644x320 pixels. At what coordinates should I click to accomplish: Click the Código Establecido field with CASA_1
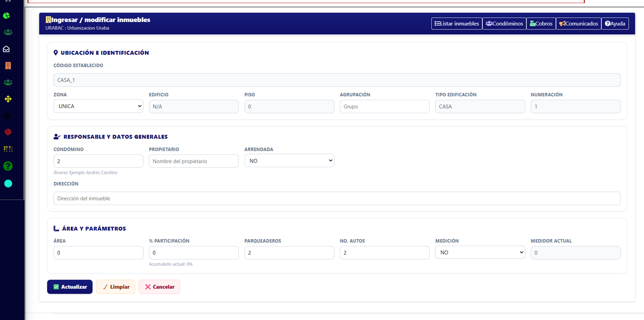(x=337, y=80)
